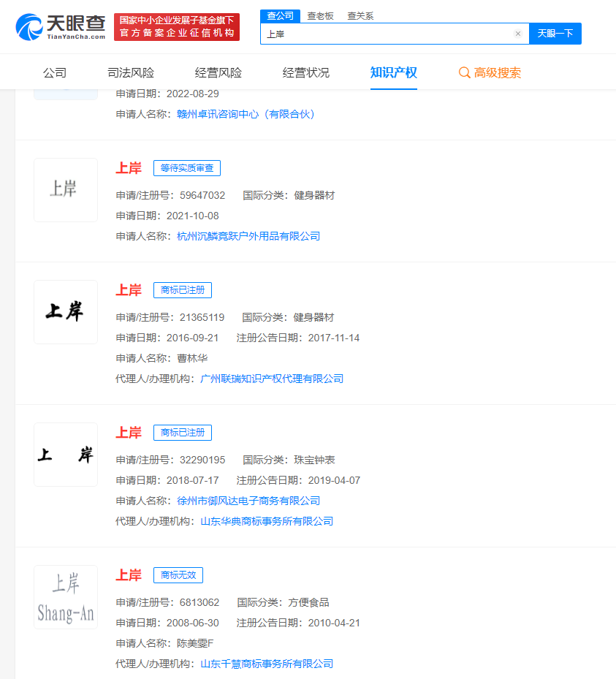Select the 查关系 search tab
This screenshot has height=679, width=616.
(360, 16)
